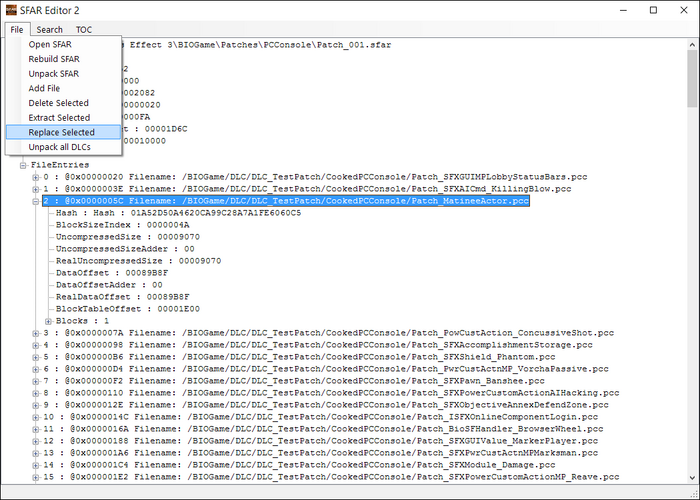700x500 pixels.
Task: Expand entry 1 Patch_SFXAICmd_KillingBlow.pcc
Action: click(36, 189)
